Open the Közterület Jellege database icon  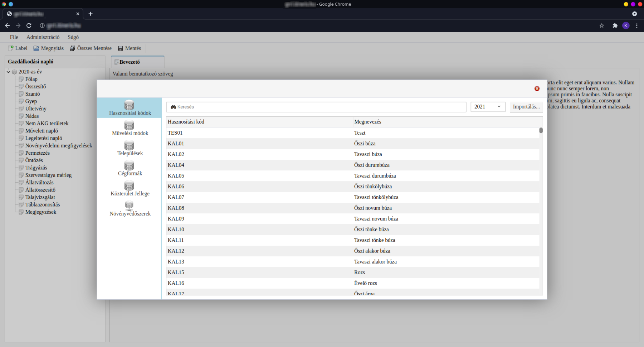(129, 185)
